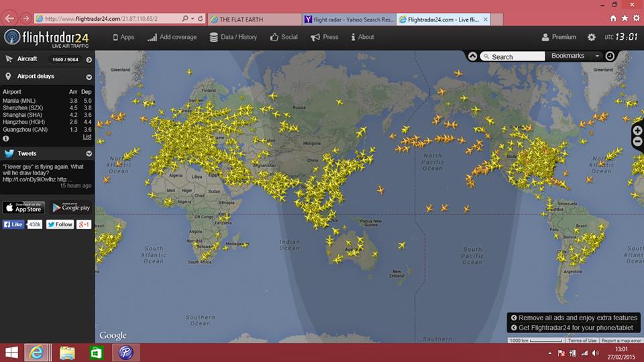The width and height of the screenshot is (644, 362).
Task: Open the browser Home icon
Action: pyautogui.click(x=613, y=18)
